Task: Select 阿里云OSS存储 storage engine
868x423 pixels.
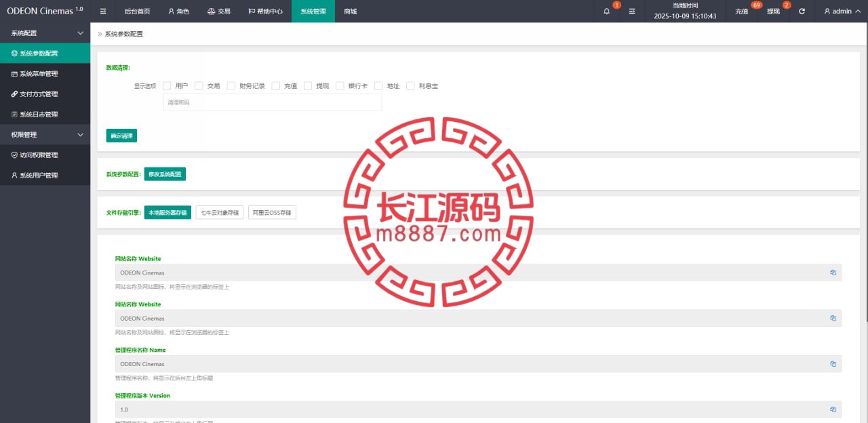Action: [x=272, y=213]
